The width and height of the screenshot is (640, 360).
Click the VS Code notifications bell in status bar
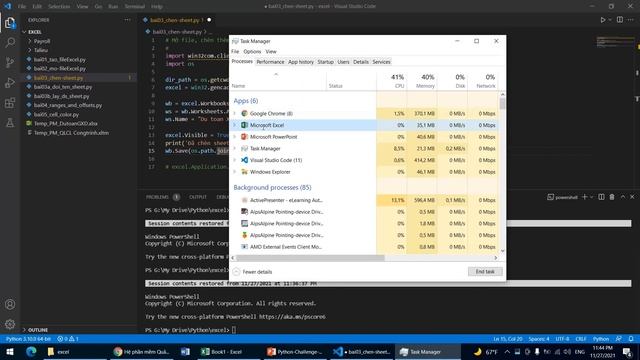pyautogui.click(x=631, y=339)
